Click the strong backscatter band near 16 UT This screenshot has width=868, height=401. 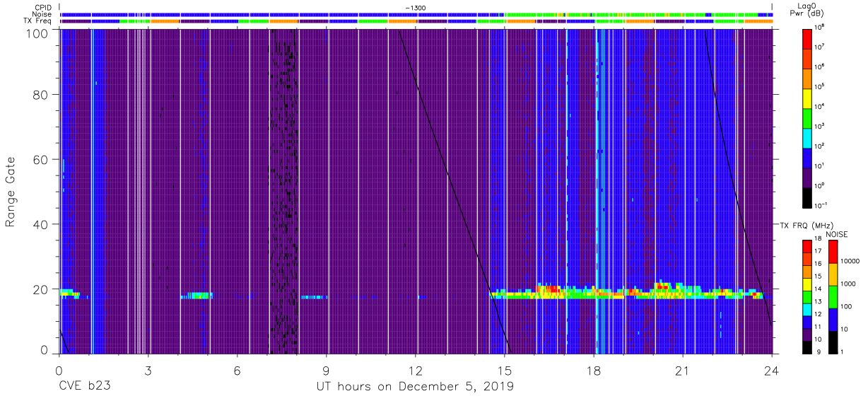click(x=548, y=292)
